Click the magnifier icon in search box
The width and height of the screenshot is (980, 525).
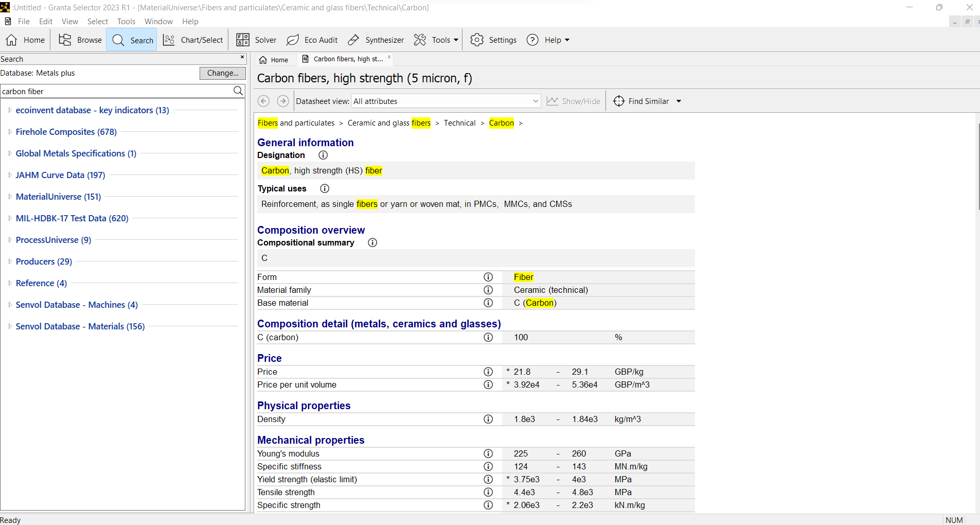point(238,91)
